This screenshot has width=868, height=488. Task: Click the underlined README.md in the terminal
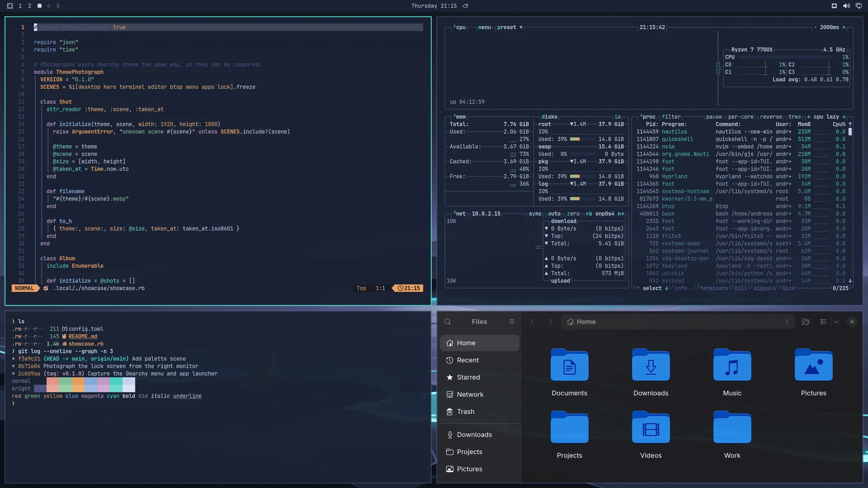83,337
